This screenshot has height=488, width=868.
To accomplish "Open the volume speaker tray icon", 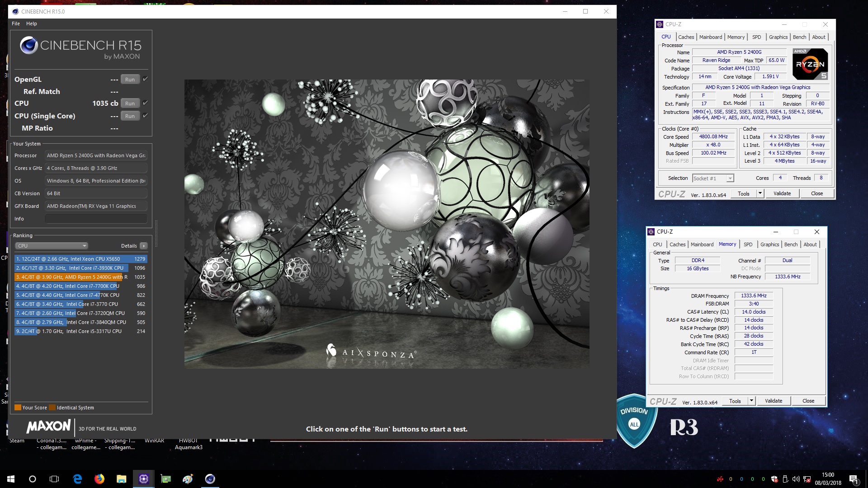I will [x=796, y=479].
